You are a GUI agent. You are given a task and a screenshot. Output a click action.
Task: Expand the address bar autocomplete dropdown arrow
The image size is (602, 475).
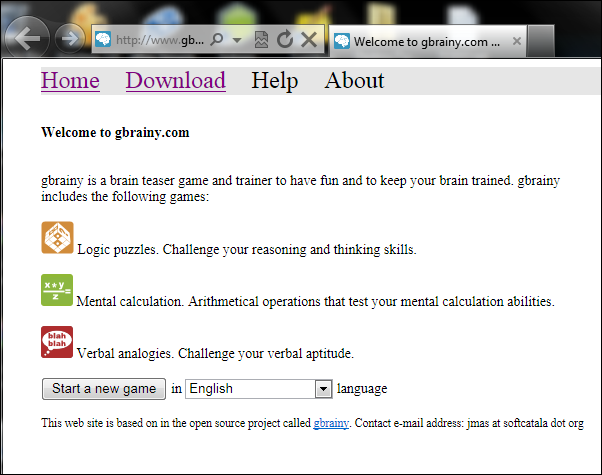tap(237, 40)
